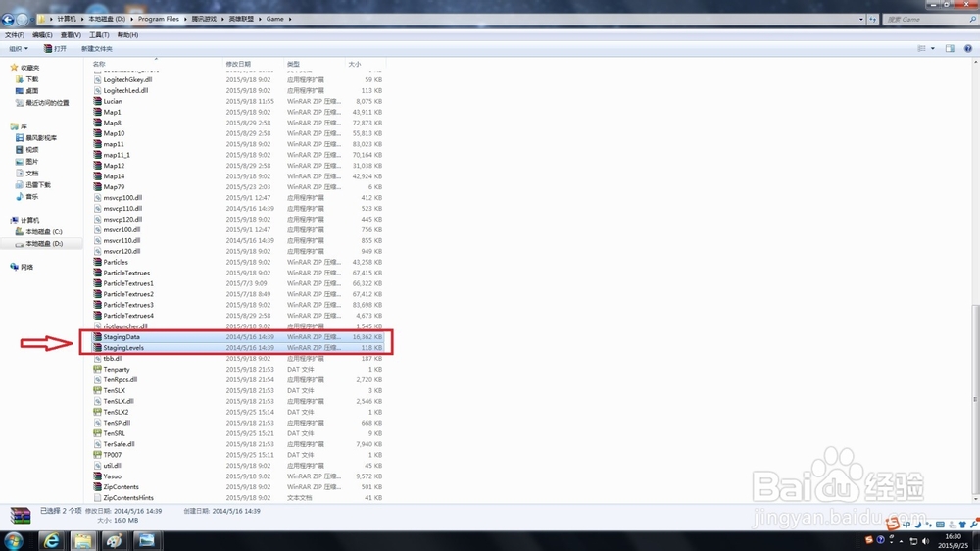Open the 帮助(H) menu

127,35
